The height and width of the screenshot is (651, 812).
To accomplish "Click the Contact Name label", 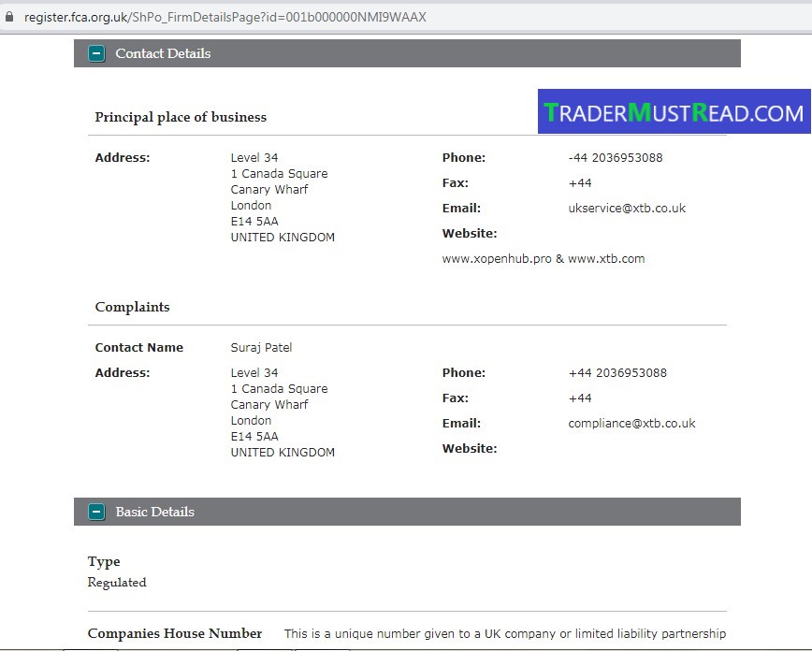I will (138, 348).
